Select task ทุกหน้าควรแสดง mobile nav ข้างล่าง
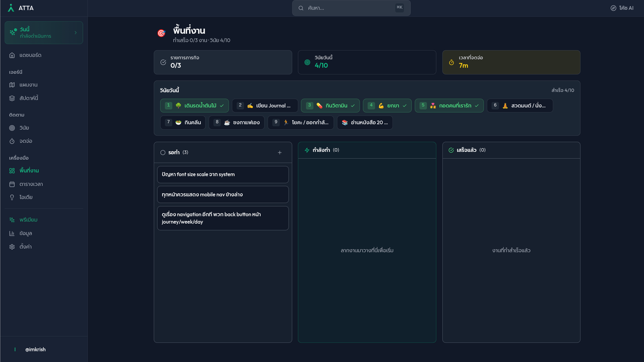Screen dimensions: 644x362 click(223, 194)
